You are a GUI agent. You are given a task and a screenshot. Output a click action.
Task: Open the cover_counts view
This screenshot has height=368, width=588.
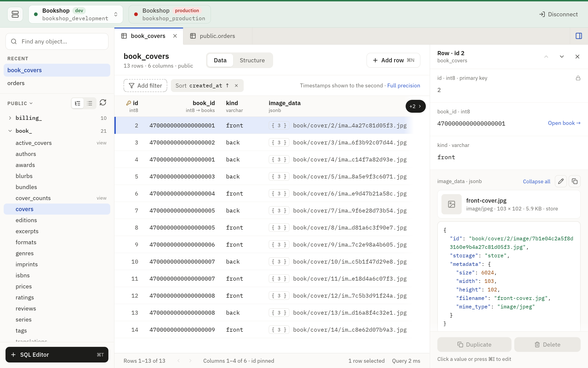click(57, 198)
